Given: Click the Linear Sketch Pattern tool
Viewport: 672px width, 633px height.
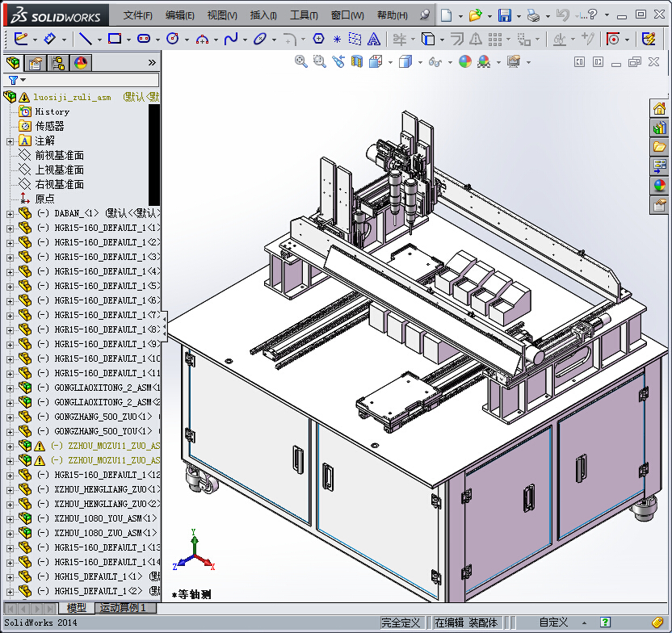Looking at the screenshot, I should (x=494, y=40).
